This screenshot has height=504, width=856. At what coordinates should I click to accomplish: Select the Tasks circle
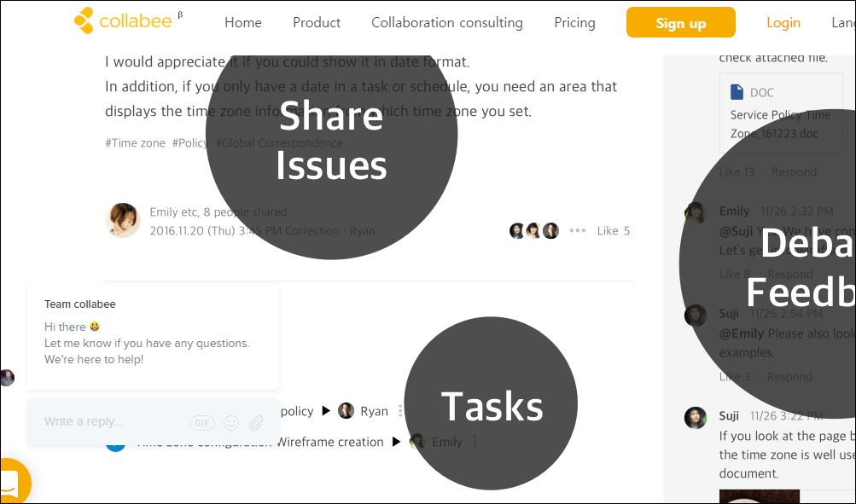[491, 403]
